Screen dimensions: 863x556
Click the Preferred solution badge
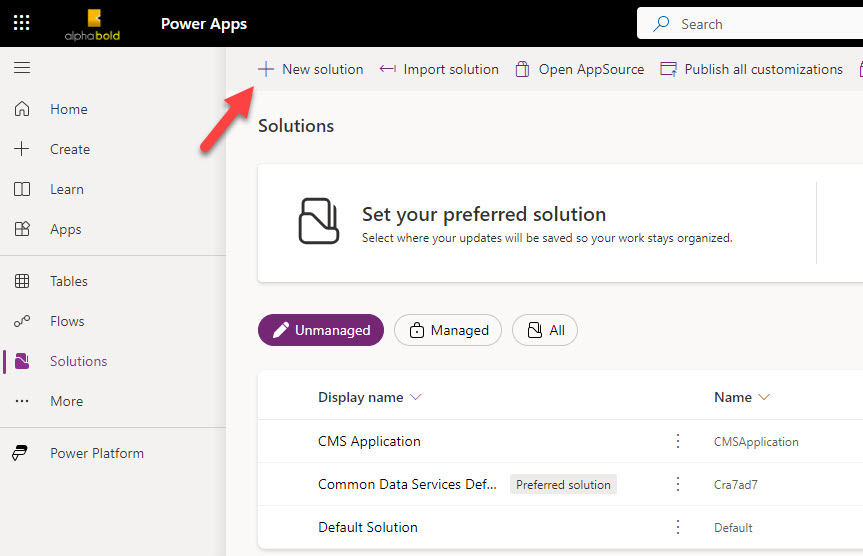pos(563,484)
